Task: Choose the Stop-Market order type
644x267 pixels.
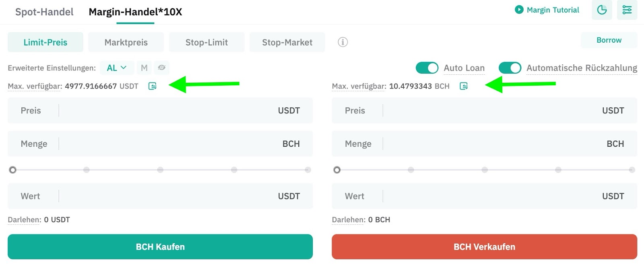Action: click(287, 42)
